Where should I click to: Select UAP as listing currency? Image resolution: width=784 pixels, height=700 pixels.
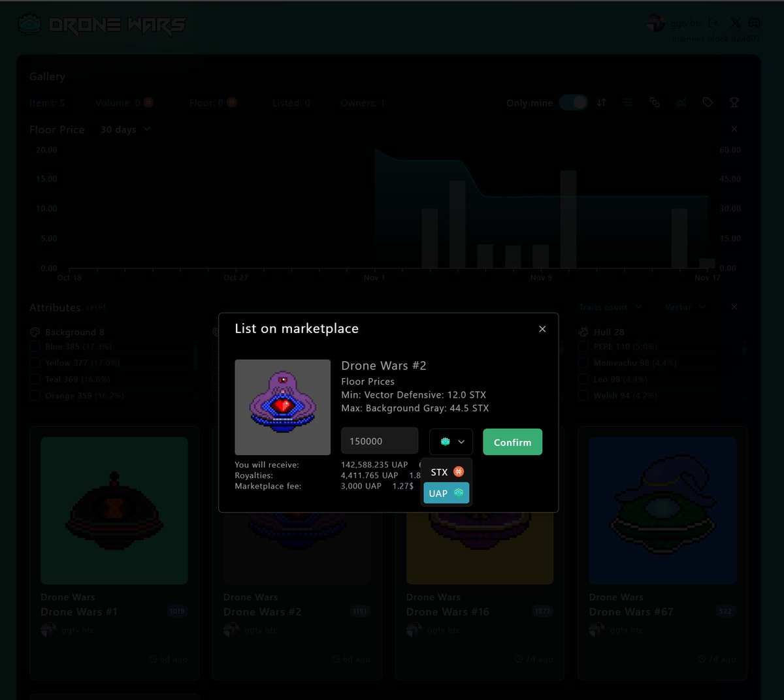tap(446, 493)
